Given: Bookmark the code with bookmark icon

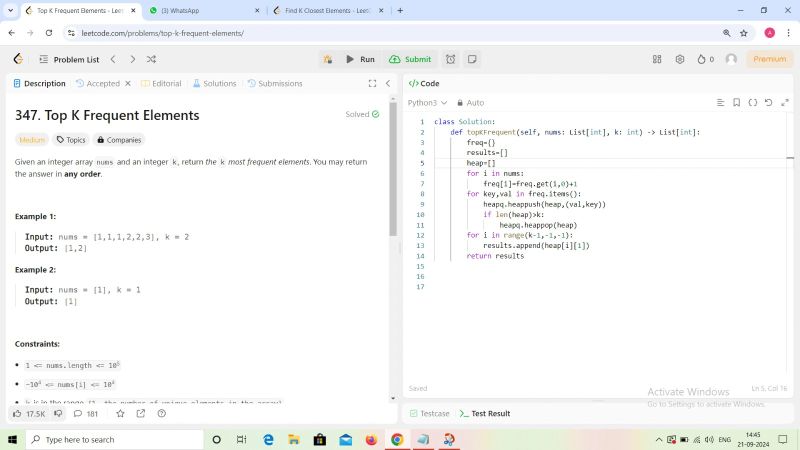Looking at the screenshot, I should point(736,102).
